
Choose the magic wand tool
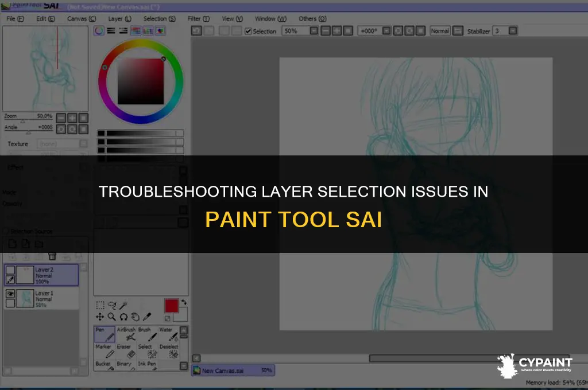123,305
